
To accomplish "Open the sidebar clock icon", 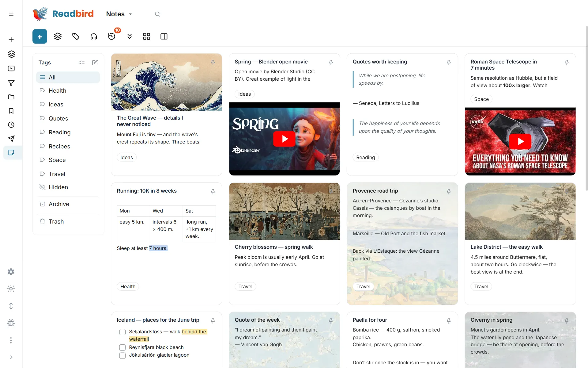I will click(x=11, y=125).
